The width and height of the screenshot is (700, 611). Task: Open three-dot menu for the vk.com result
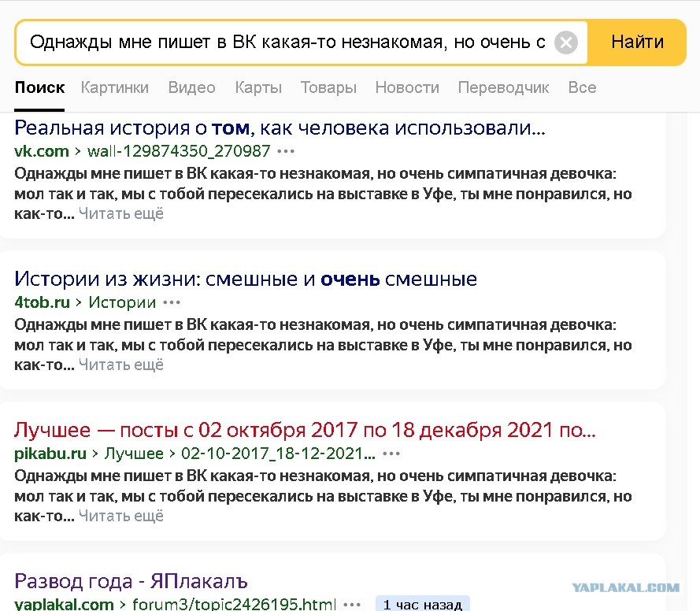coord(286,151)
